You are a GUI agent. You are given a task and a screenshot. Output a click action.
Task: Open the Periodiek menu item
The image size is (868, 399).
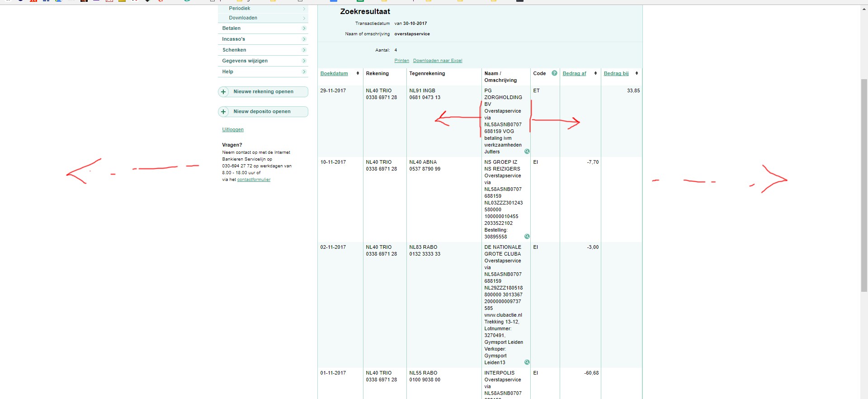[x=240, y=8]
